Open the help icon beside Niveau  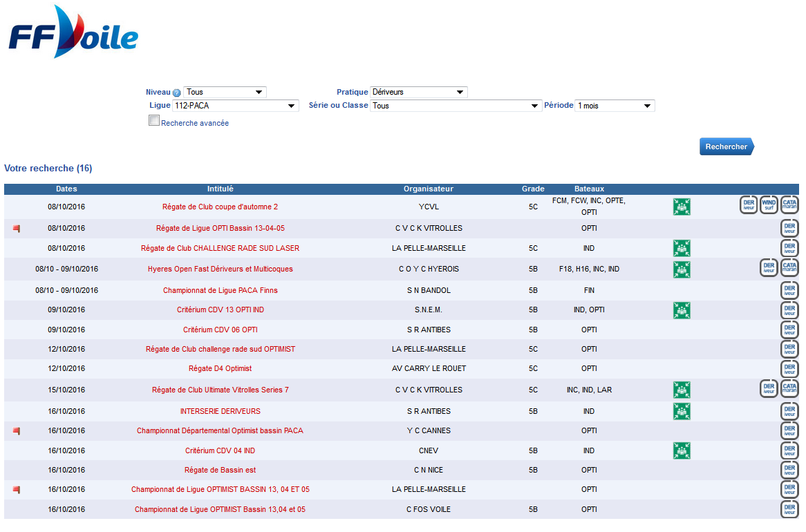176,93
